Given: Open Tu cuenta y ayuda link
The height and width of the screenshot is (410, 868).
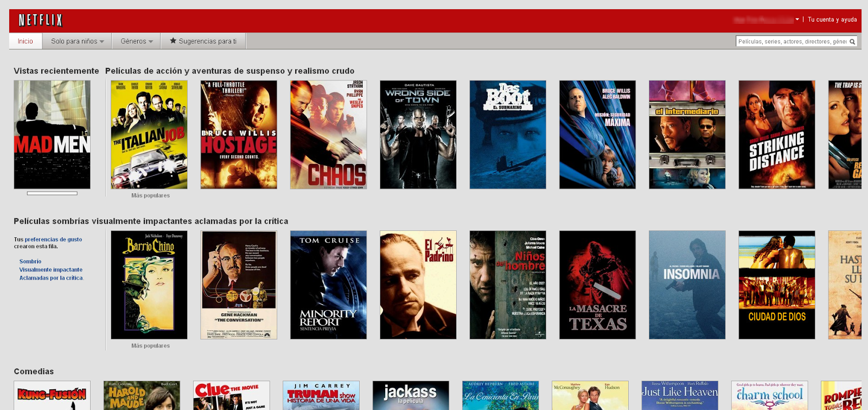Looking at the screenshot, I should click(x=832, y=20).
